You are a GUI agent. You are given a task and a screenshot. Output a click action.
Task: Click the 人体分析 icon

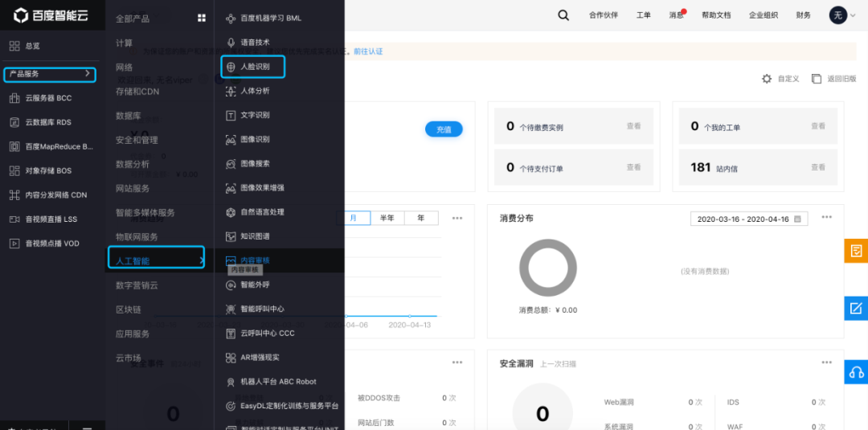231,91
